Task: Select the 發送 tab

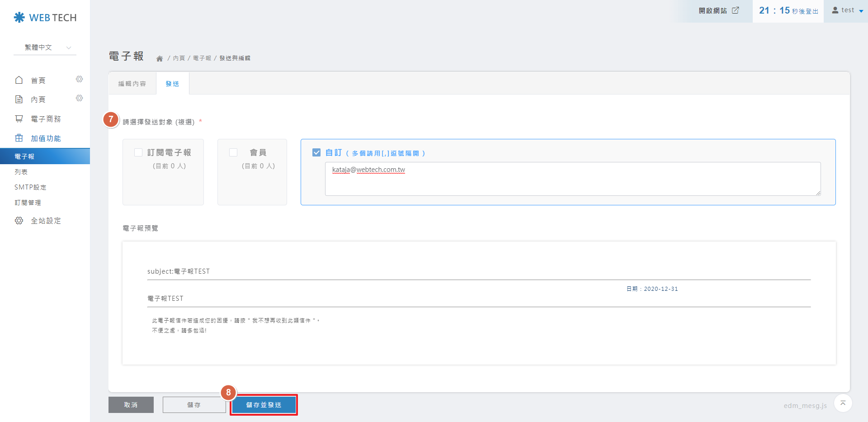Action: 172,84
